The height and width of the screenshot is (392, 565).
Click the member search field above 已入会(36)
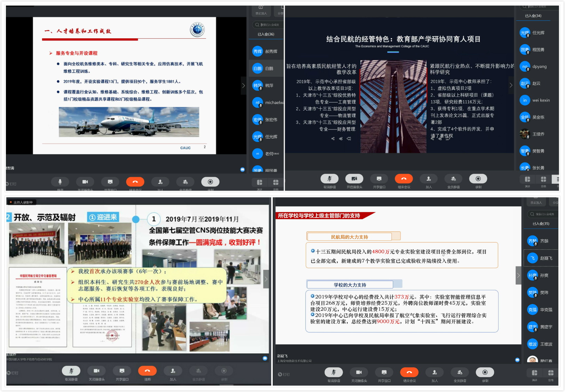[268, 25]
